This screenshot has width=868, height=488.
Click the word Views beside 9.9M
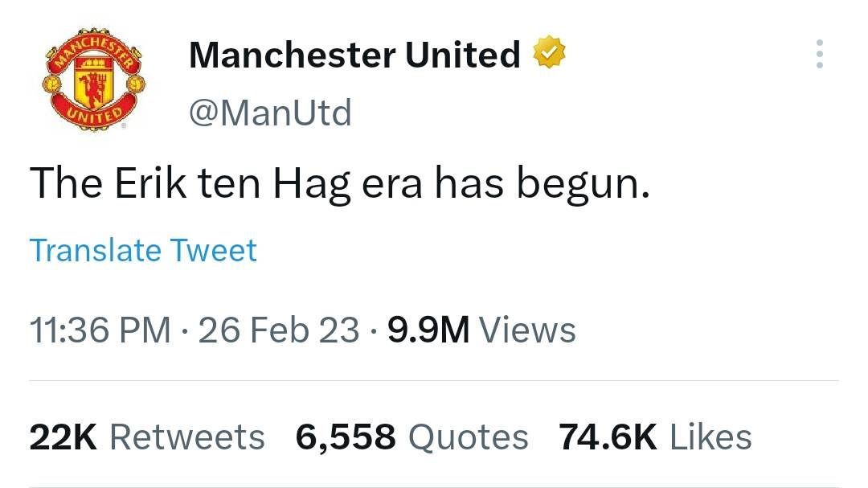(527, 330)
